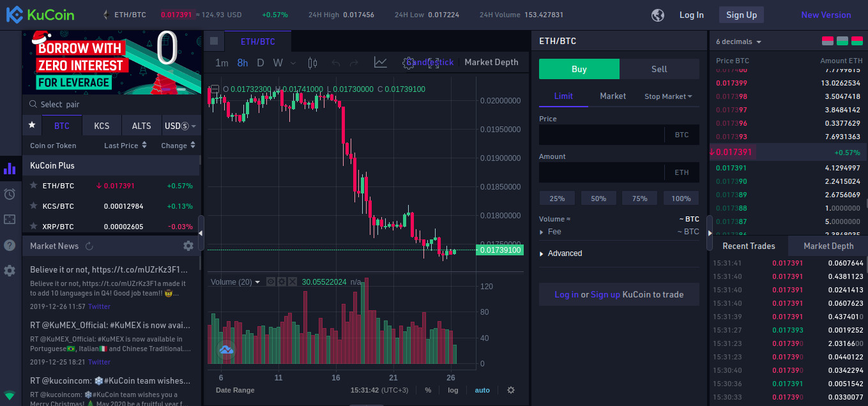Image resolution: width=868 pixels, height=406 pixels.
Task: Click the square icon beside ETH/BTC chart tab
Action: pos(214,41)
